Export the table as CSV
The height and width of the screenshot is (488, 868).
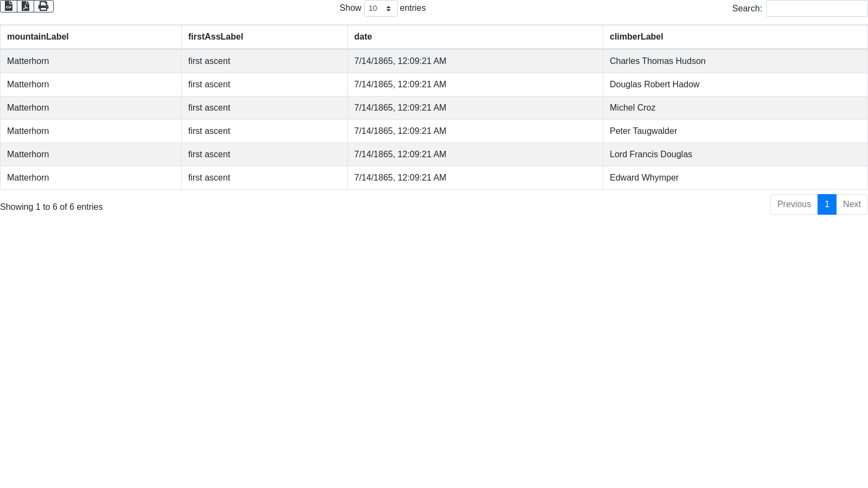click(x=9, y=6)
